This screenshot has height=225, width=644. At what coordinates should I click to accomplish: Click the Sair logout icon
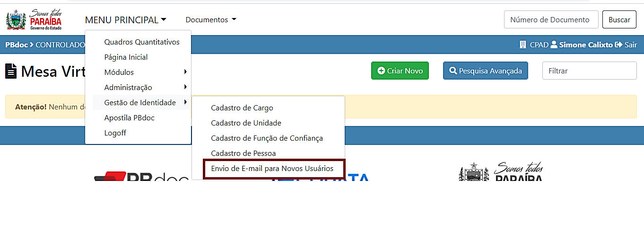(x=618, y=45)
